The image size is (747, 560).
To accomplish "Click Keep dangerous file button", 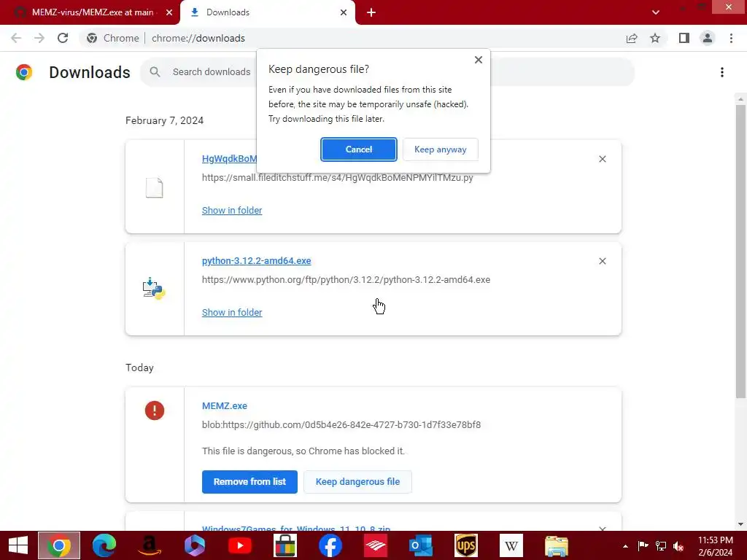I will click(x=357, y=482).
